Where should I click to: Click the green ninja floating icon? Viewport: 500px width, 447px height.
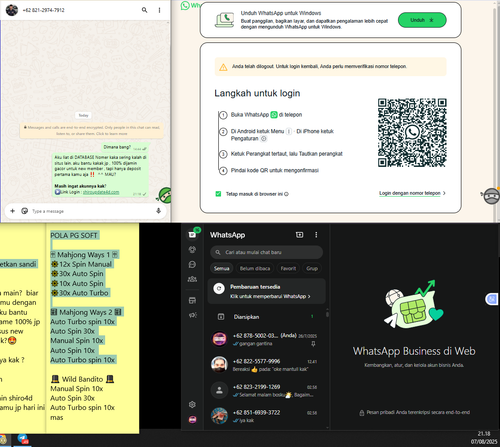point(164,195)
